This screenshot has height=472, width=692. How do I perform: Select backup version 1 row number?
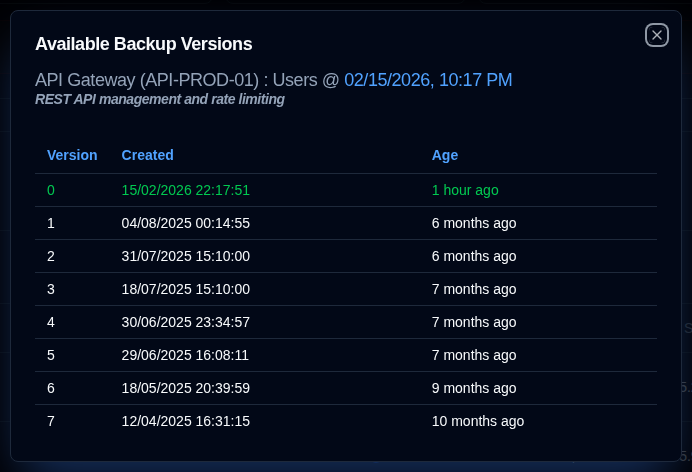pyautogui.click(x=51, y=223)
